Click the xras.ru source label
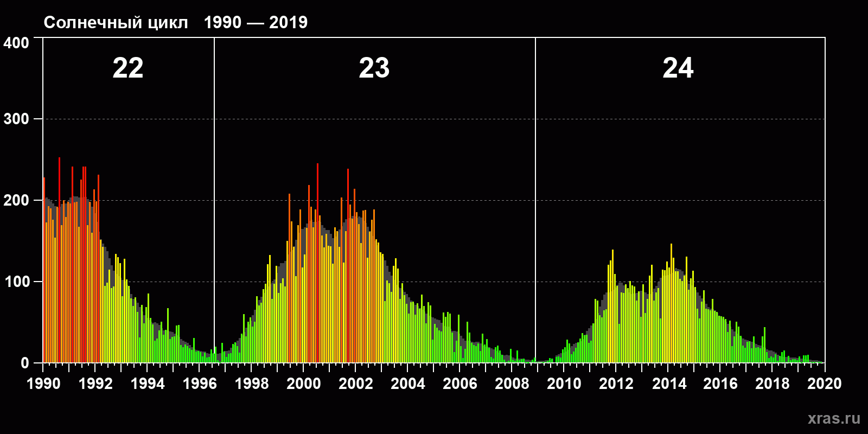 point(834,418)
